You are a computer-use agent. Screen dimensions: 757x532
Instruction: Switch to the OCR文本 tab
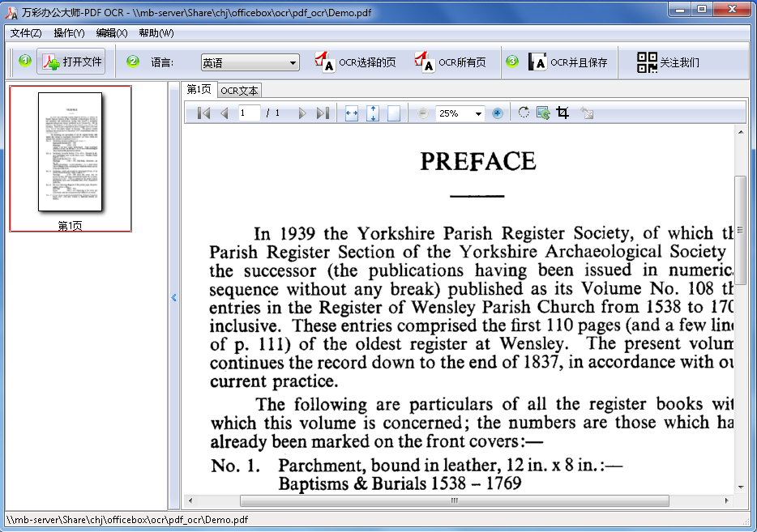pyautogui.click(x=239, y=91)
